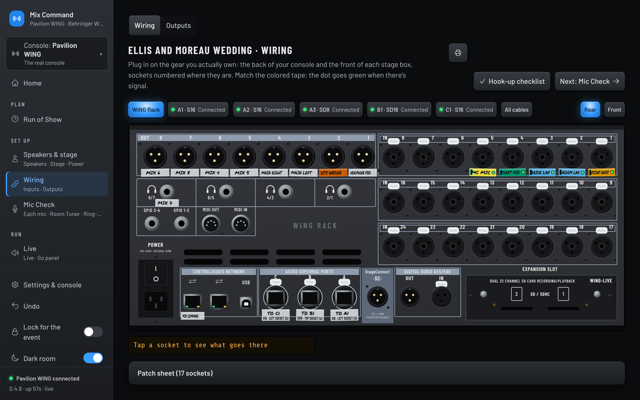The width and height of the screenshot is (640, 400).
Task: Switch to Rear view
Action: [x=590, y=109]
